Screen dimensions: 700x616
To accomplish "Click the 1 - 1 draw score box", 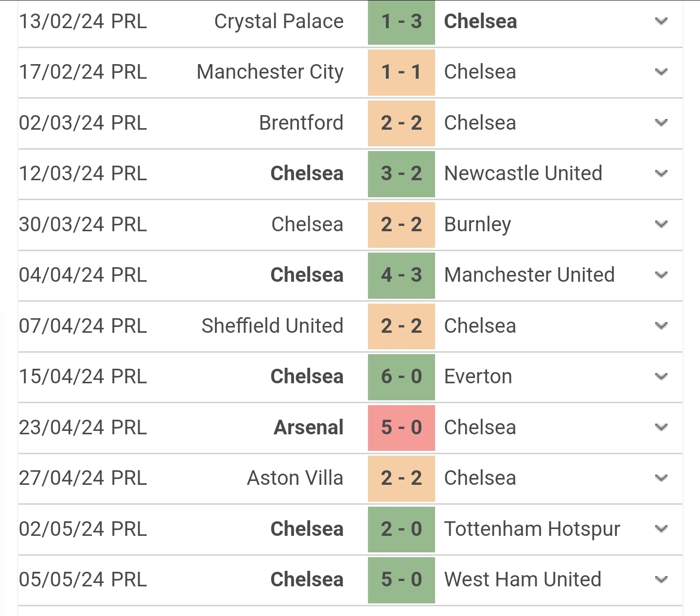I will pos(401,72).
